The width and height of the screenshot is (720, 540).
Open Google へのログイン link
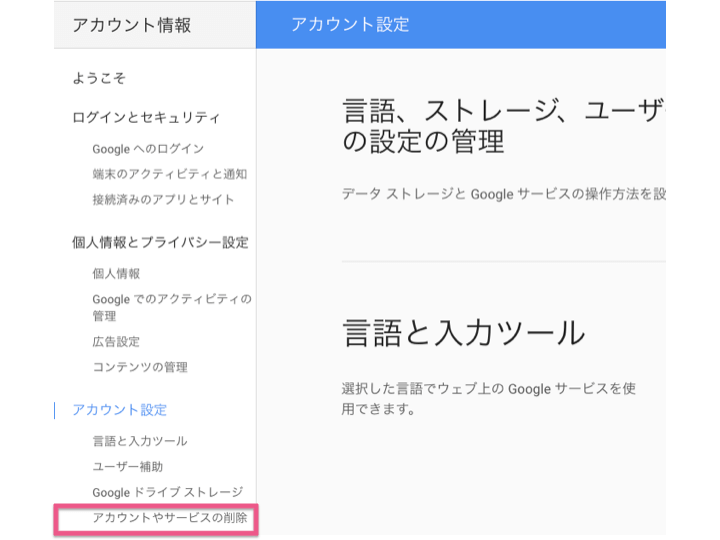click(148, 149)
